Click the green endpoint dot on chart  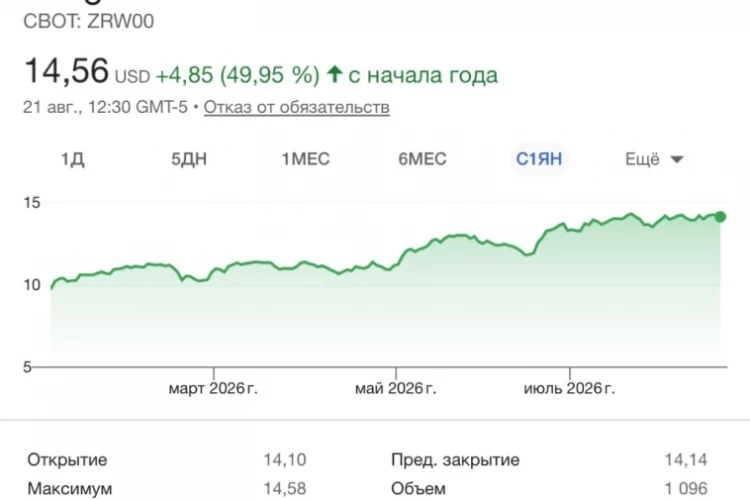tap(720, 217)
